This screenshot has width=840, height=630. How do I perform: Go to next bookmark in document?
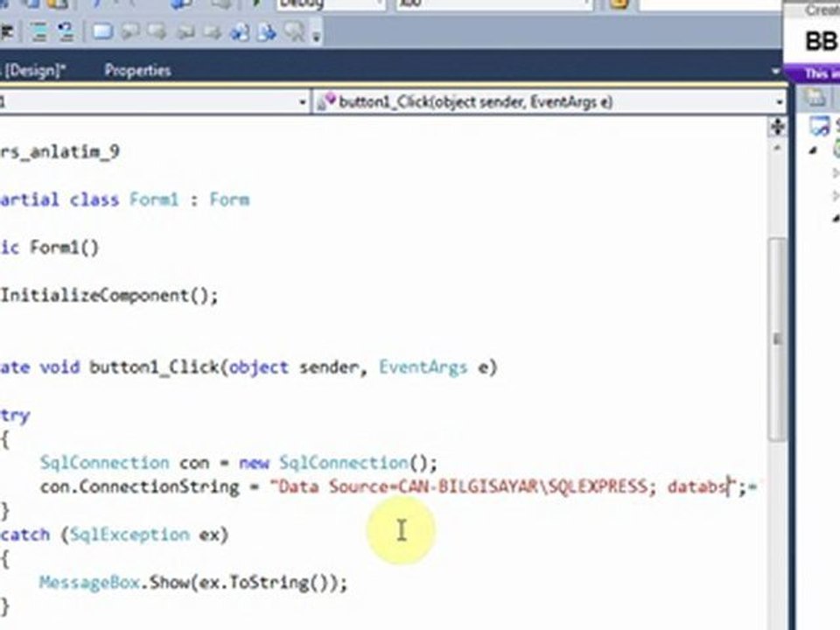266,32
